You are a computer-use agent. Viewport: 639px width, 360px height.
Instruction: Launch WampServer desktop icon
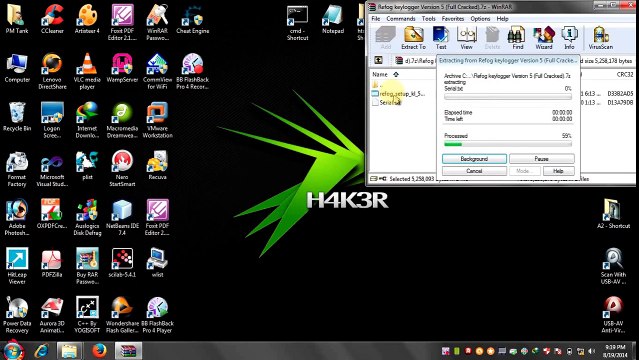pos(122,68)
